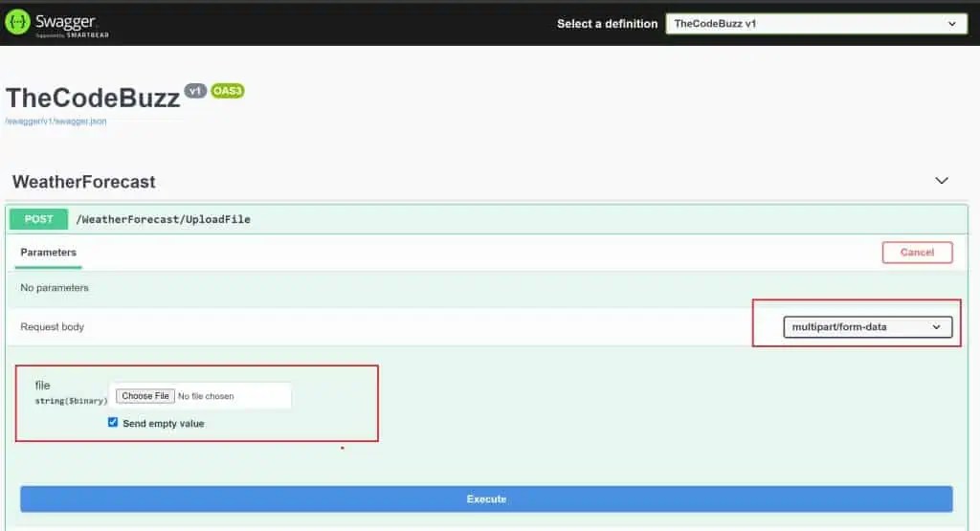This screenshot has height=531, width=980.
Task: Click the Choose File button
Action: (x=145, y=396)
